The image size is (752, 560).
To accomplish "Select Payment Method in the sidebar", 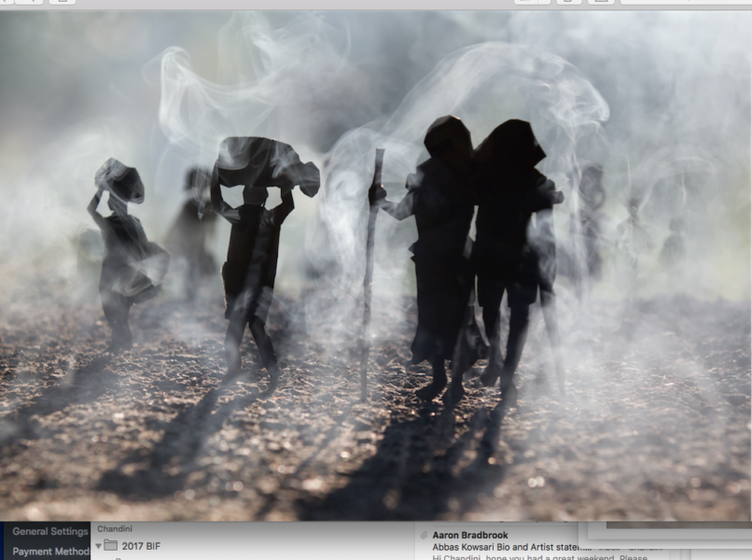I will coord(50,552).
